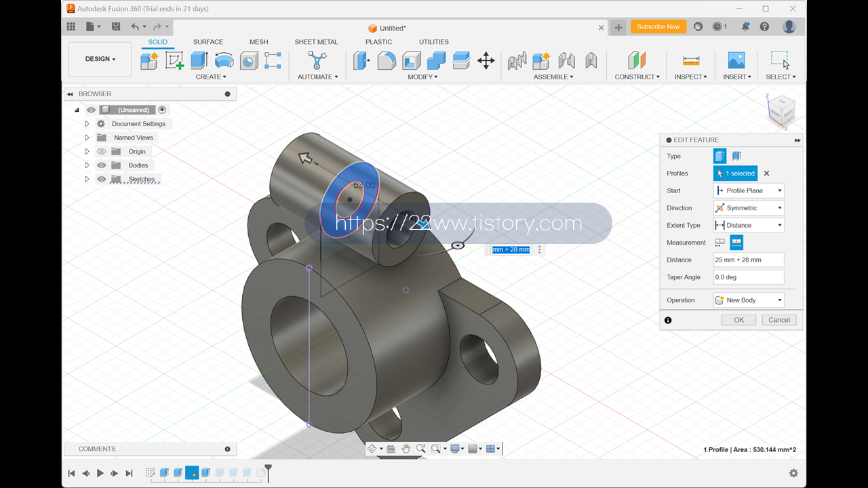Open the Rectangular Pattern tool
868x488 pixels.
(273, 60)
